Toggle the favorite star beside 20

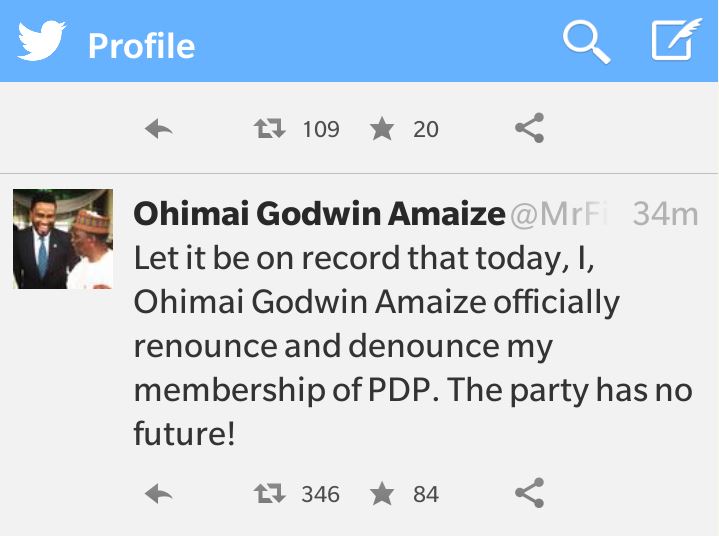[381, 129]
